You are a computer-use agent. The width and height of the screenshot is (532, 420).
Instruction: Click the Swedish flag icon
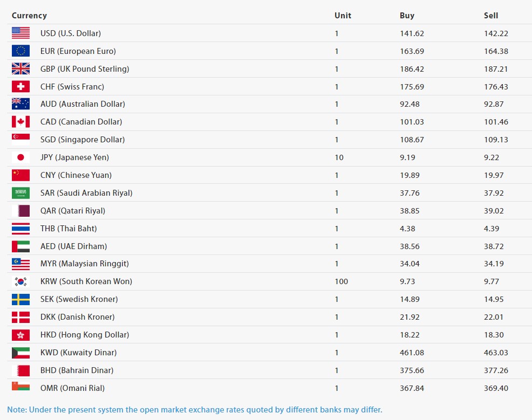(21, 299)
